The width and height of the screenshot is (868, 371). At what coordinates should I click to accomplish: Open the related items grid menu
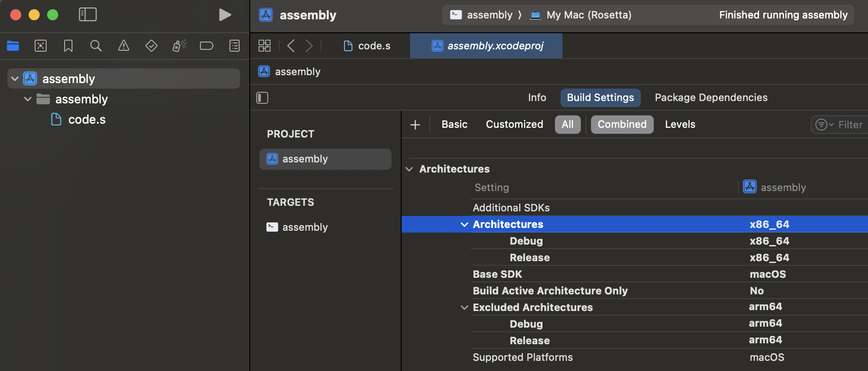click(265, 46)
